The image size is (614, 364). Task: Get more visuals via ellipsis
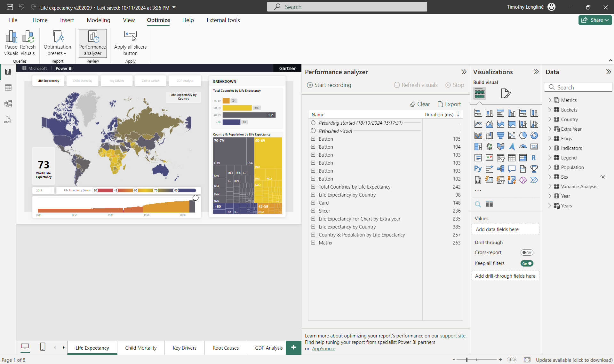tap(478, 190)
